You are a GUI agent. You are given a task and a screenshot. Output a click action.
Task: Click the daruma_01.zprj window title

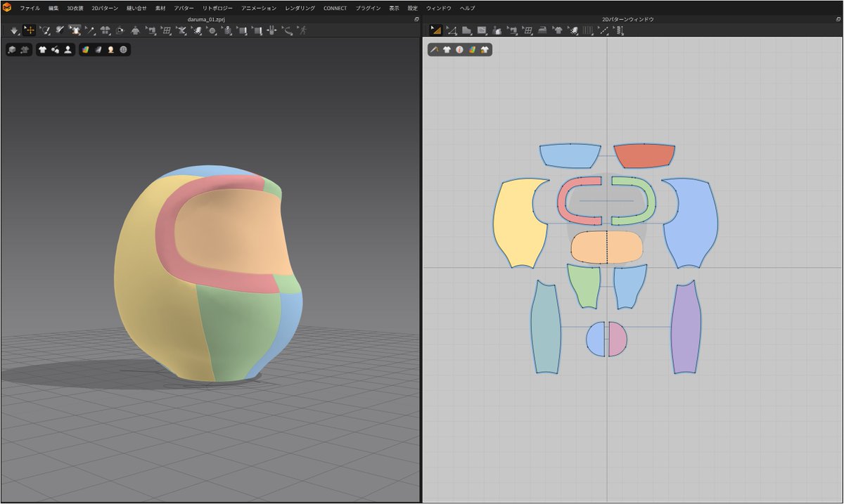(x=205, y=19)
